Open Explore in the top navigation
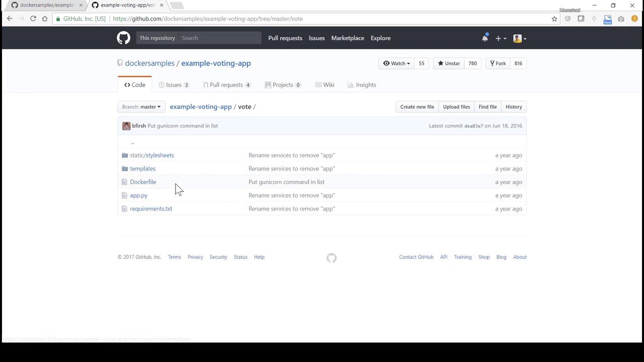The image size is (644, 362). pos(380,38)
